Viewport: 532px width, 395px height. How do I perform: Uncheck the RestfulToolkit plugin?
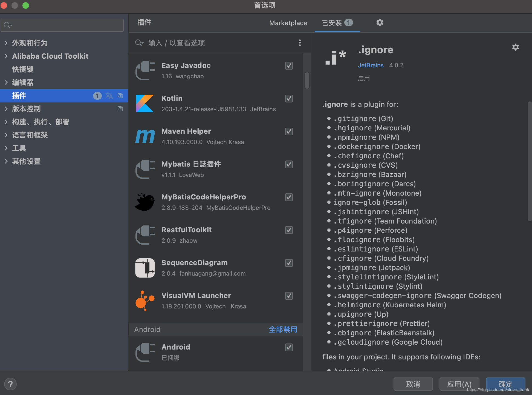pyautogui.click(x=289, y=230)
